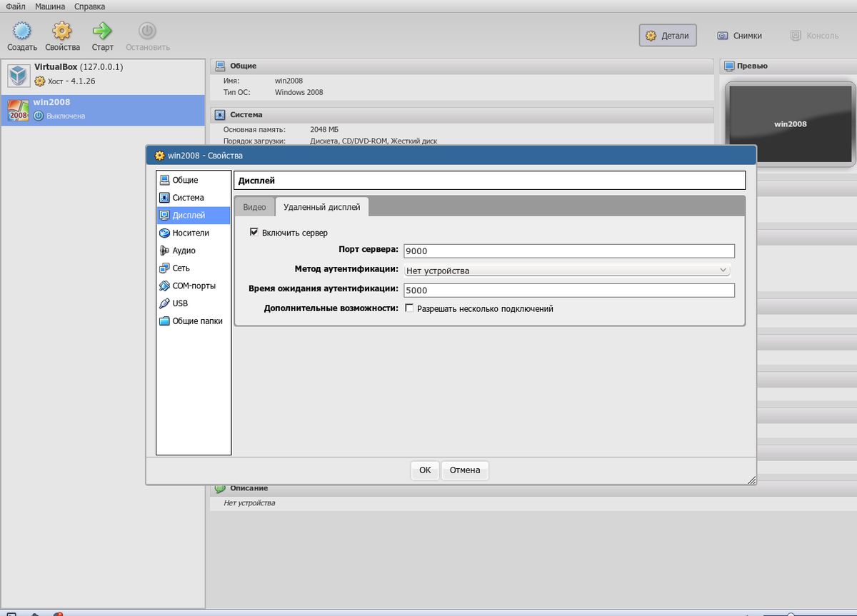Select Дисплей monitor icon in sidebar
Viewport: 857px width, 616px height.
pos(165,215)
